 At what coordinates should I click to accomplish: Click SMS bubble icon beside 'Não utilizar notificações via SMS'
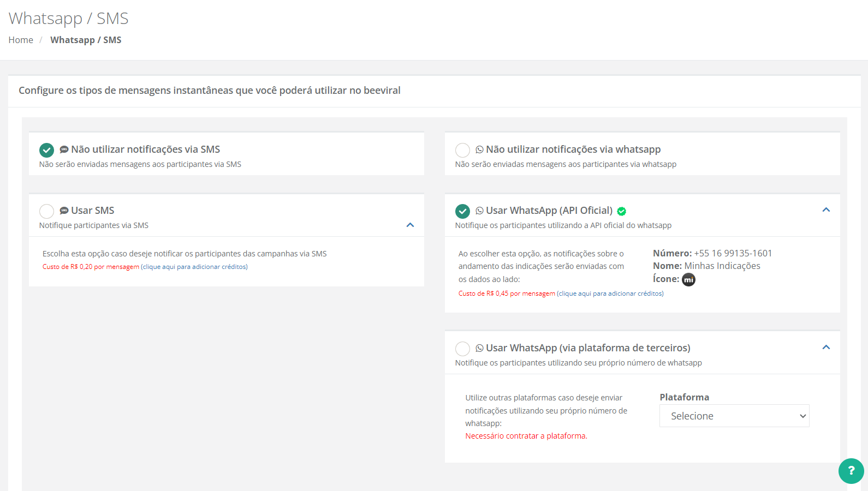[64, 149]
